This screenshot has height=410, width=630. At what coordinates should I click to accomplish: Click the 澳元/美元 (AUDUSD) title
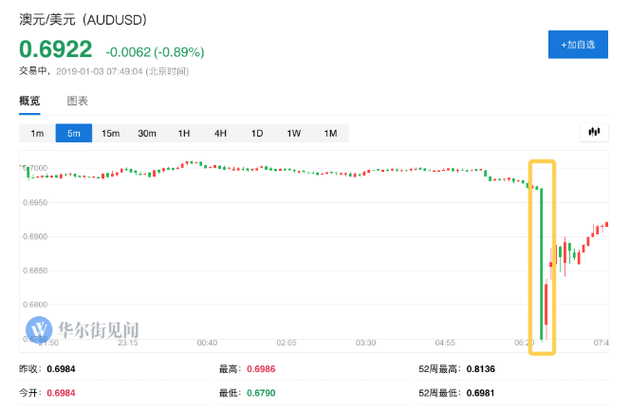tap(83, 17)
